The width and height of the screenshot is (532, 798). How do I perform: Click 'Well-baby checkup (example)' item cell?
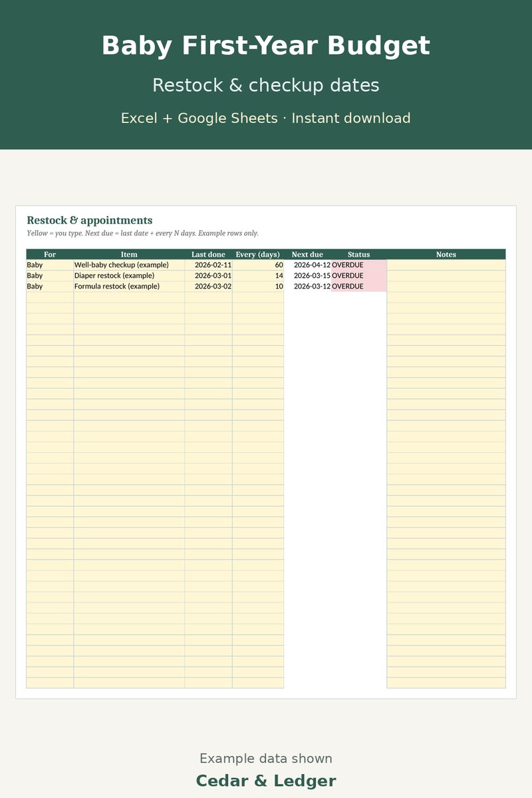[x=129, y=265]
